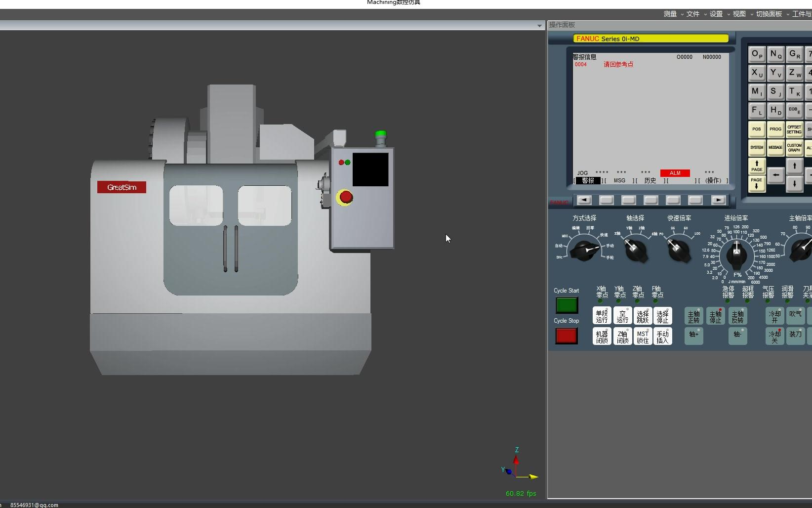Open the 文件 menu
This screenshot has width=812, height=508.
693,14
